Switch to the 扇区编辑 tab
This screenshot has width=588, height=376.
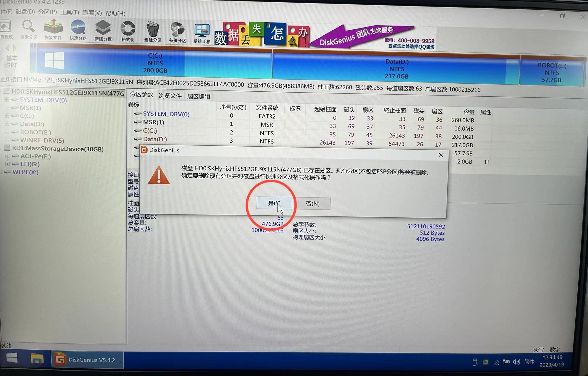click(x=199, y=96)
